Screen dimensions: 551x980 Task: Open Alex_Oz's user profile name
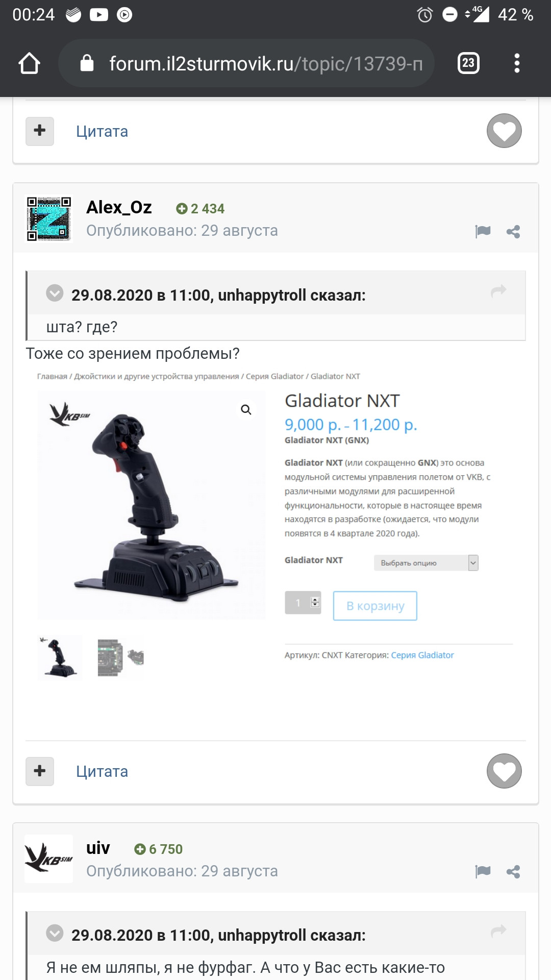click(119, 207)
